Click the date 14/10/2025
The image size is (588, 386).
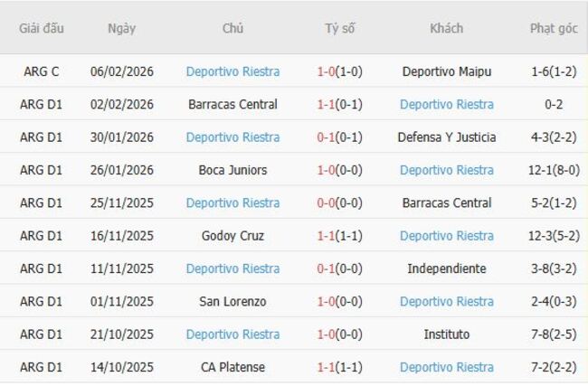[x=121, y=367]
